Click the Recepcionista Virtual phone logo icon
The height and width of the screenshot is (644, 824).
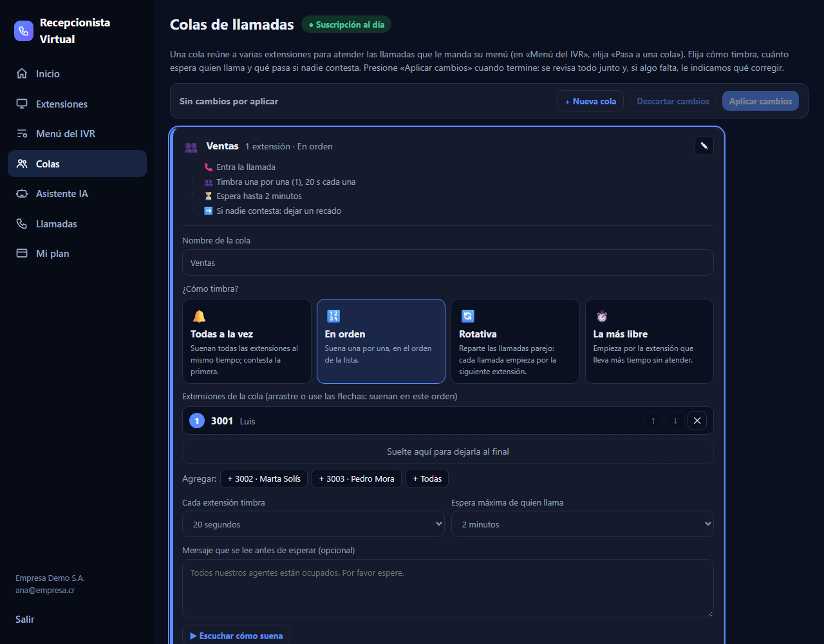click(24, 31)
